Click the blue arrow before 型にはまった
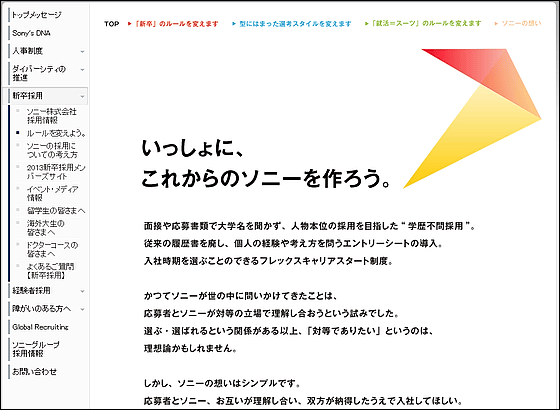 click(x=234, y=24)
